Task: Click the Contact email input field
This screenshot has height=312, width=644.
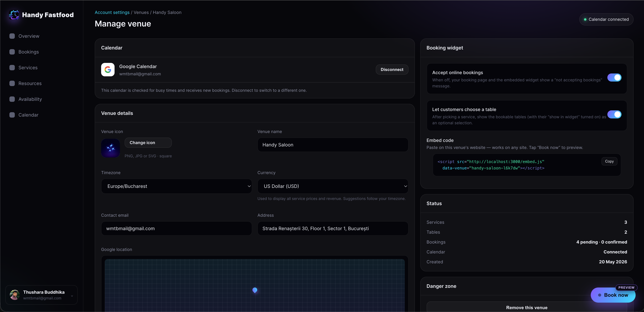Action: [x=176, y=228]
